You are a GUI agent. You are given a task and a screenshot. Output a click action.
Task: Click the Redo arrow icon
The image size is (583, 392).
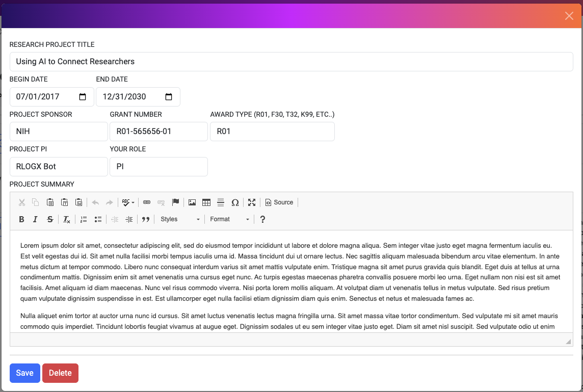point(109,202)
